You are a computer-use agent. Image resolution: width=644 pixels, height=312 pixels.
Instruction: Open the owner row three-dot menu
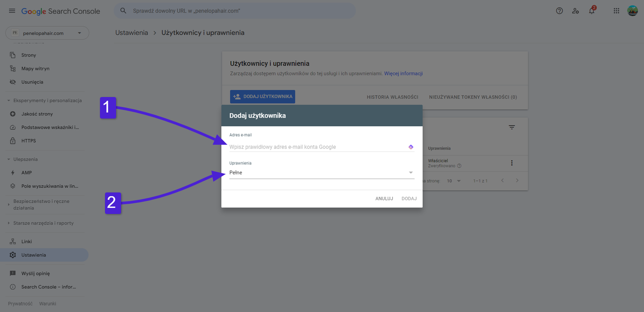pos(512,163)
